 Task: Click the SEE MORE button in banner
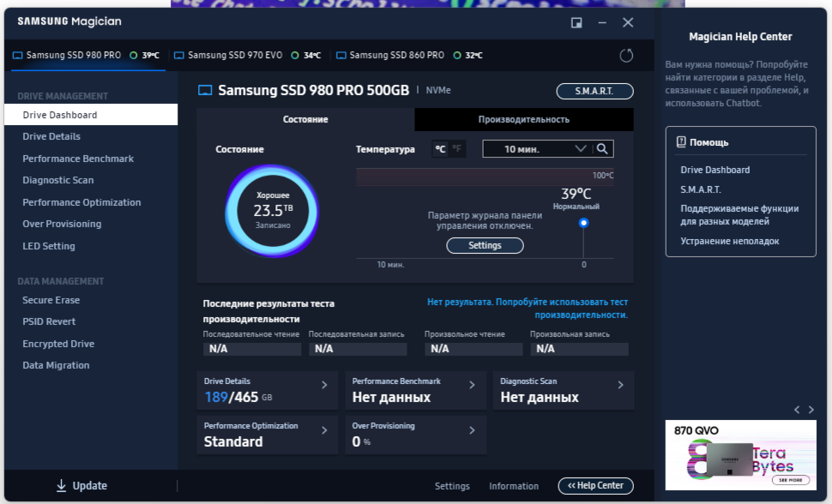[x=791, y=480]
